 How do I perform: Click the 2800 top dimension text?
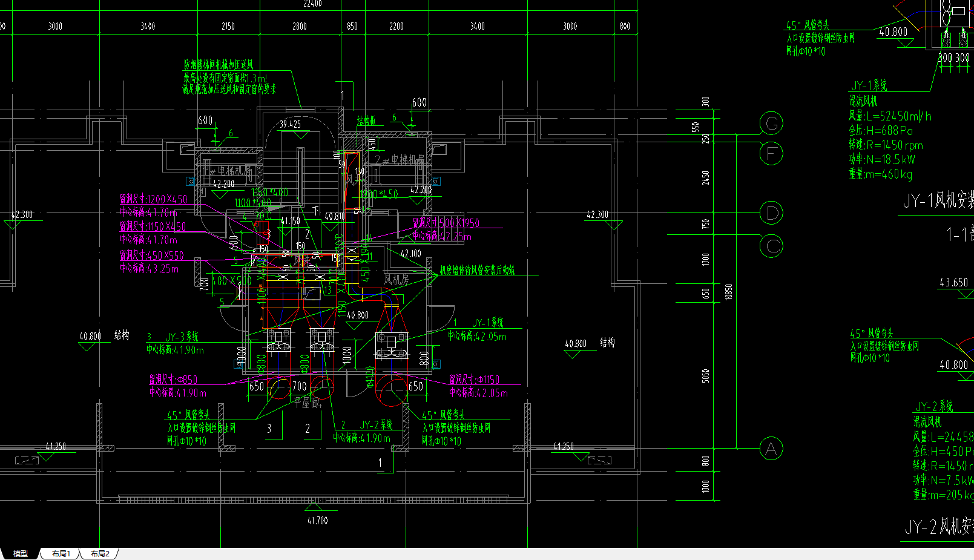tap(300, 26)
